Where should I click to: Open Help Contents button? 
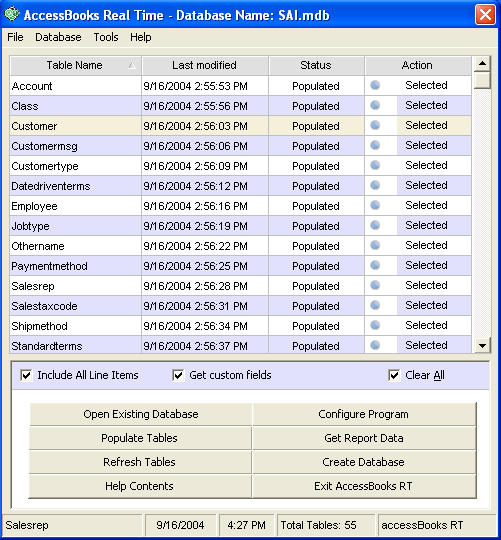[x=140, y=486]
